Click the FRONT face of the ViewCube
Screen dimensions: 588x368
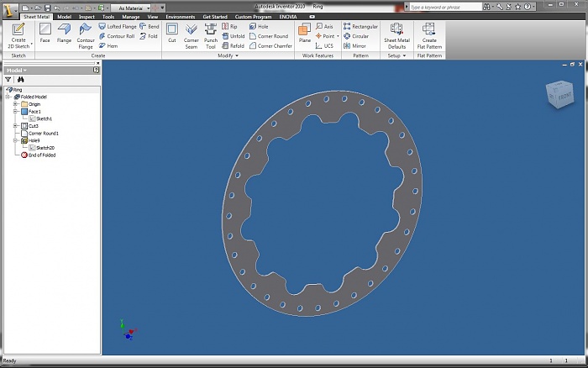(564, 97)
